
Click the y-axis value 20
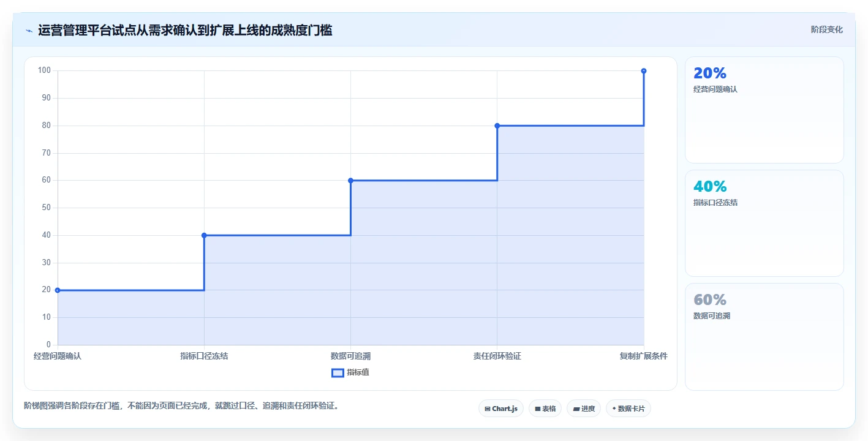click(x=46, y=290)
